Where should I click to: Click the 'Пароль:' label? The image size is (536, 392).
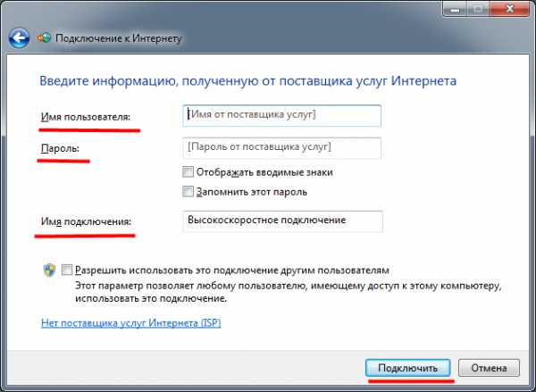click(x=60, y=148)
